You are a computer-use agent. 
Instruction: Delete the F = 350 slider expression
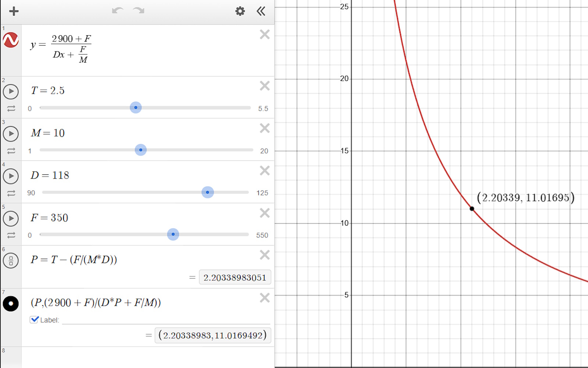[264, 213]
